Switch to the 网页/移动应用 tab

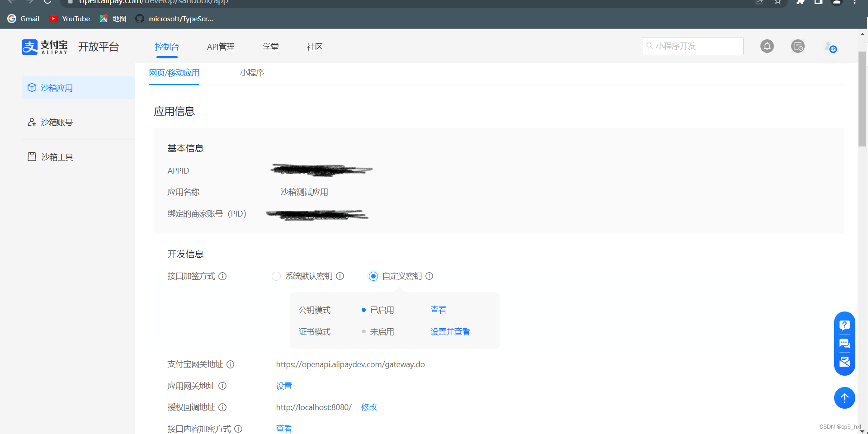coord(174,73)
